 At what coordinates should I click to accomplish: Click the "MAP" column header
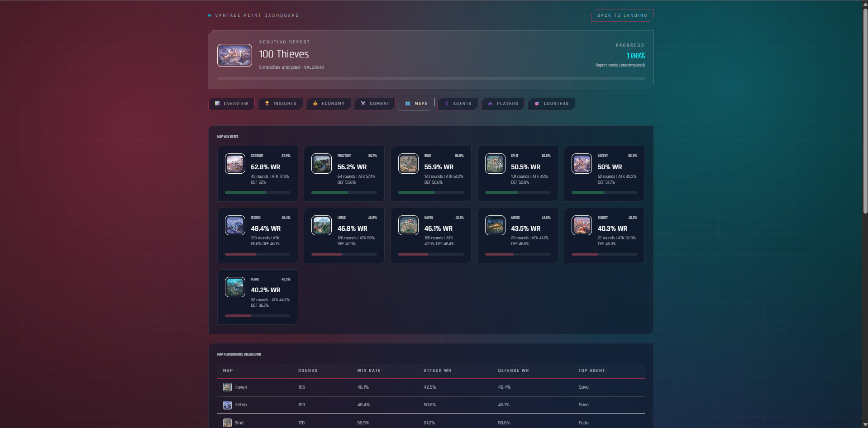click(228, 371)
